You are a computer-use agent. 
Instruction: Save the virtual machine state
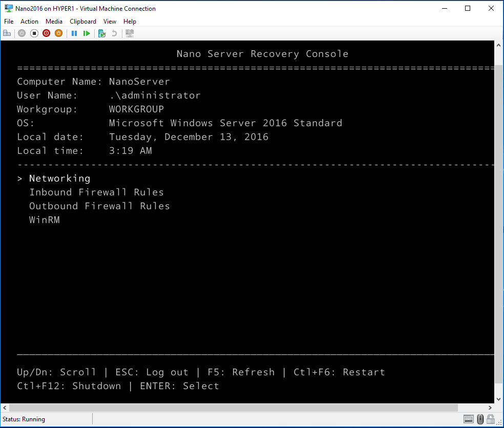58,33
